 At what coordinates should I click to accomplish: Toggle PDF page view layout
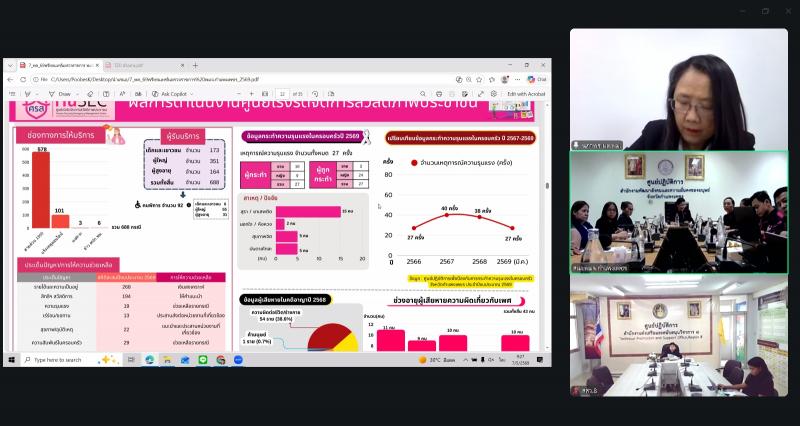(331, 94)
